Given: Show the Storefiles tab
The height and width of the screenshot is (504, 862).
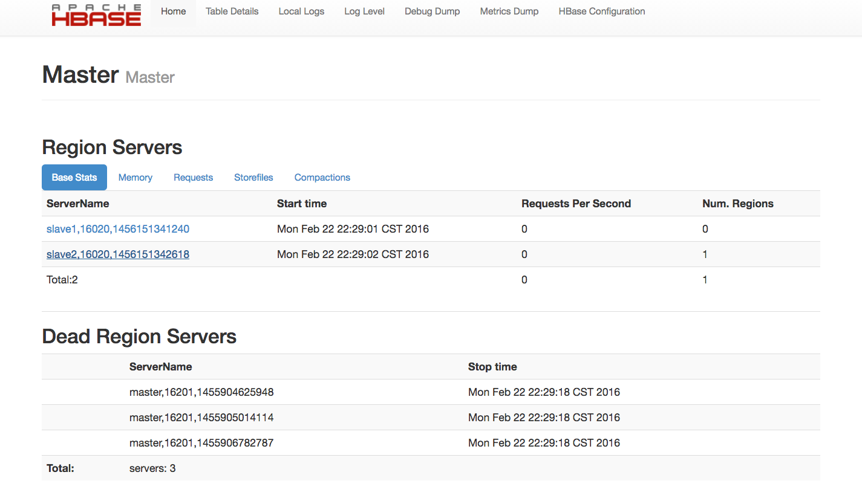Looking at the screenshot, I should click(x=253, y=178).
